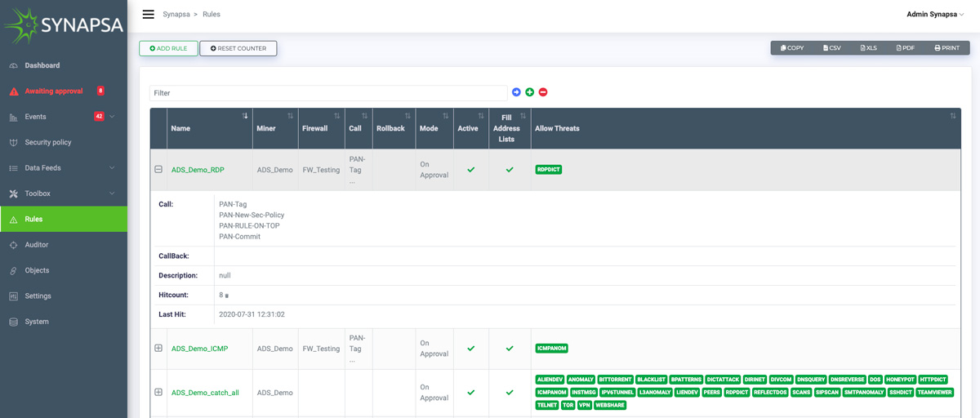Open Auditor page
980x418 pixels.
(x=37, y=245)
